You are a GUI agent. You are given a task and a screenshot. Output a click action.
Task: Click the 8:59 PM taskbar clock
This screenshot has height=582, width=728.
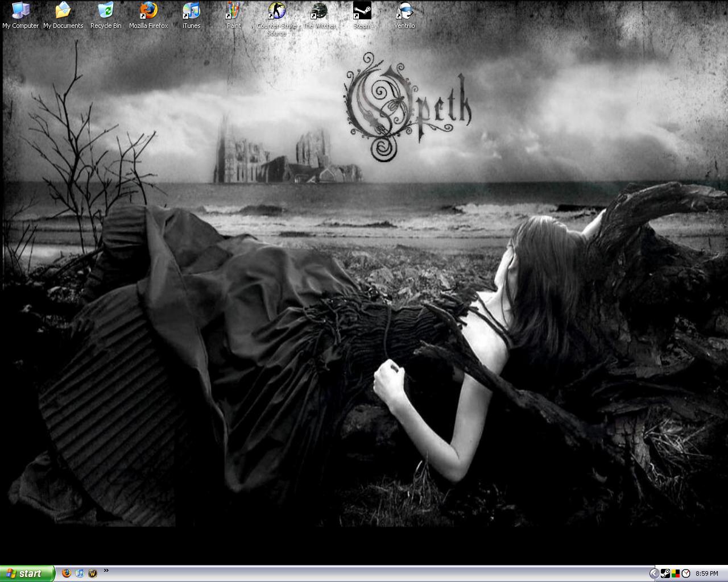[707, 573]
